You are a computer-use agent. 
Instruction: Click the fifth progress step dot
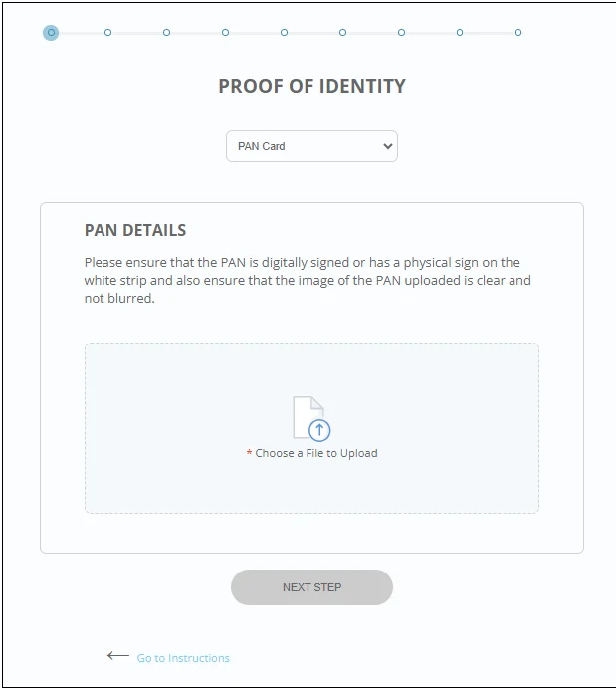(284, 33)
